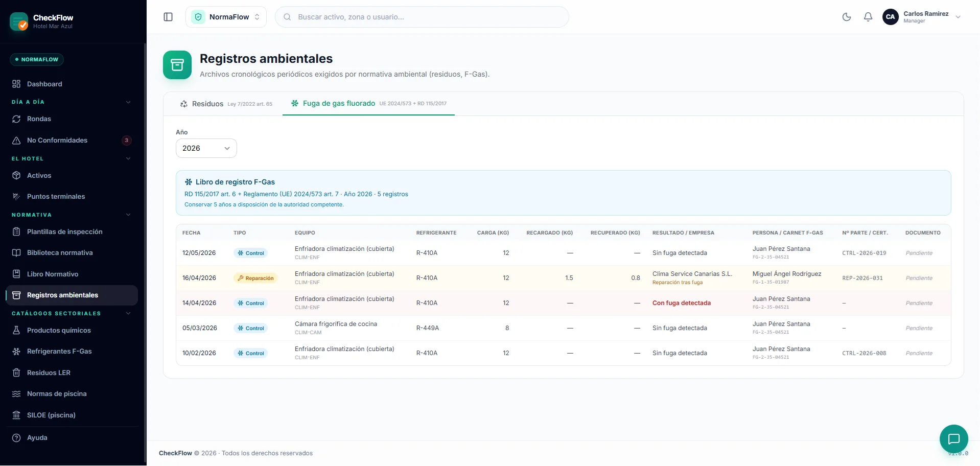980x466 pixels.
Task: Click Pendiente document on 12/05/2026 row
Action: coord(919,253)
